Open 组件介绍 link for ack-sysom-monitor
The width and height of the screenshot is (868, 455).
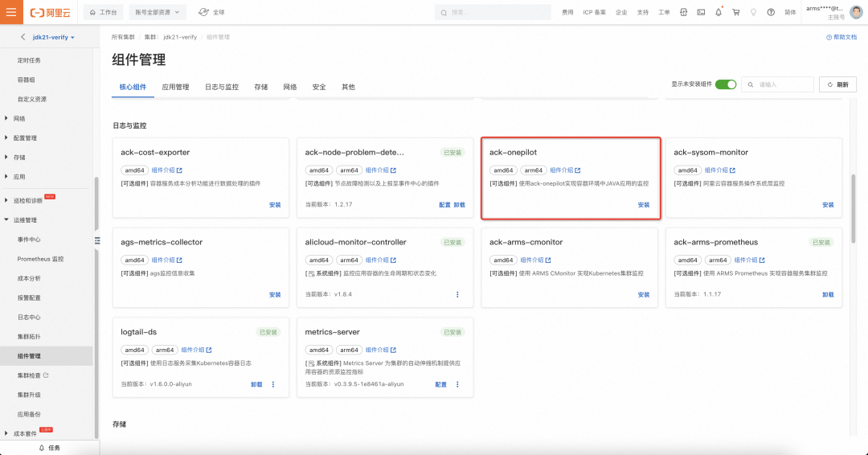pos(720,170)
